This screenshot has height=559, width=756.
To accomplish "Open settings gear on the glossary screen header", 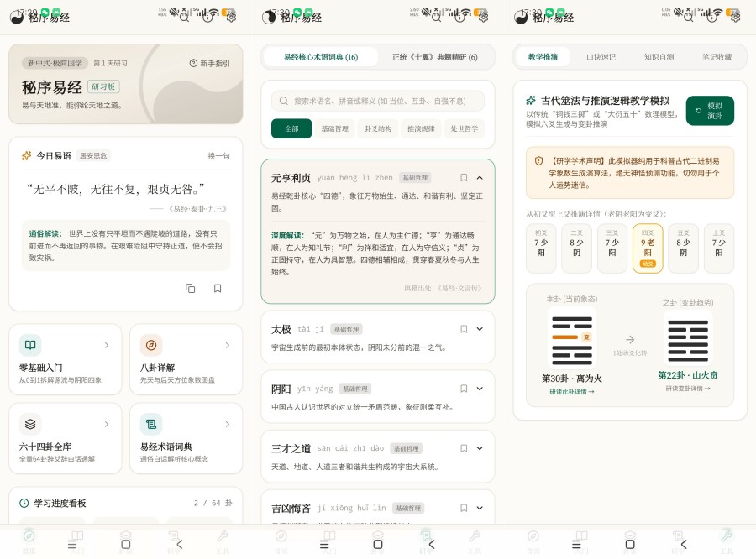I will click(483, 18).
